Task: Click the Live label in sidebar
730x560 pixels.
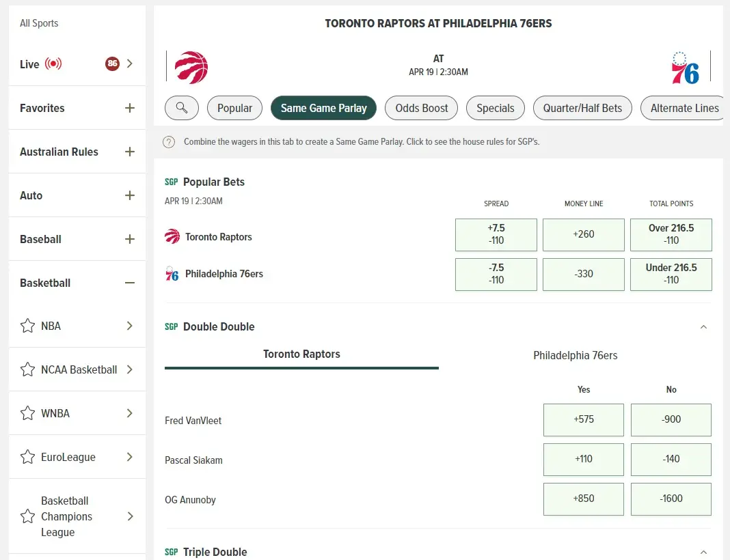Action: pyautogui.click(x=29, y=64)
